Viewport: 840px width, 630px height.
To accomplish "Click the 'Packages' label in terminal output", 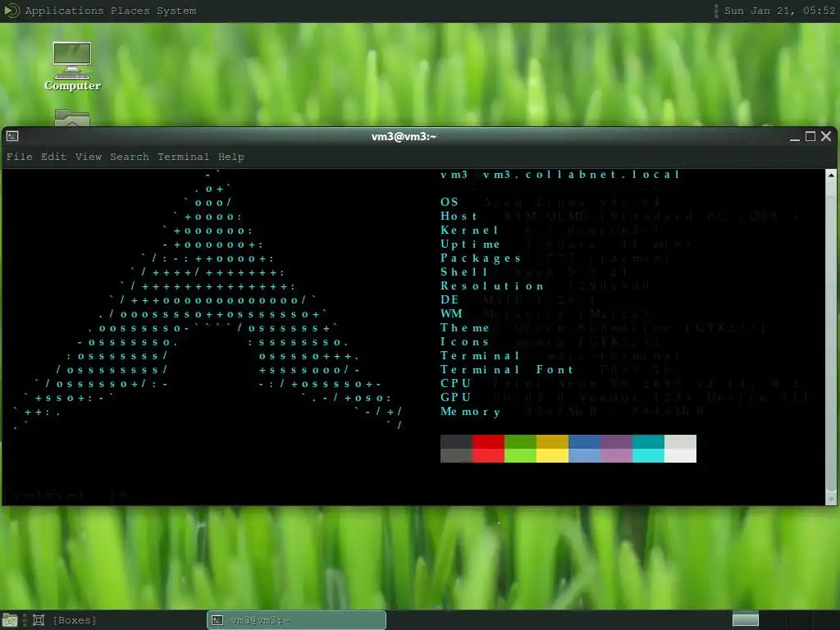I will coord(481,258).
